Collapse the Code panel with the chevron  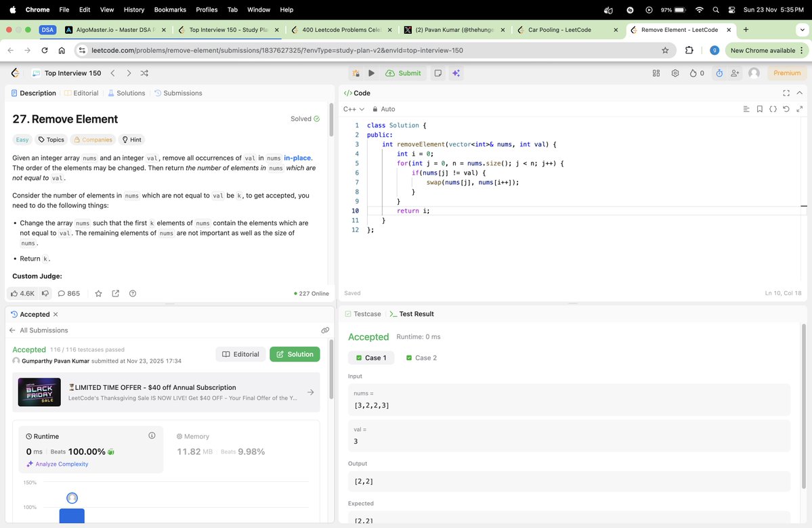800,93
